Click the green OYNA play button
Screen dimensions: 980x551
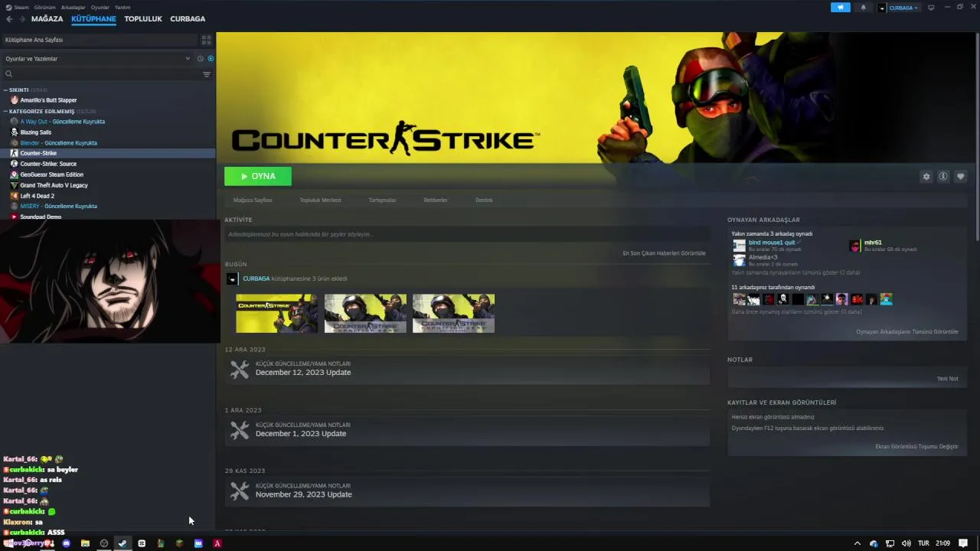click(x=258, y=176)
